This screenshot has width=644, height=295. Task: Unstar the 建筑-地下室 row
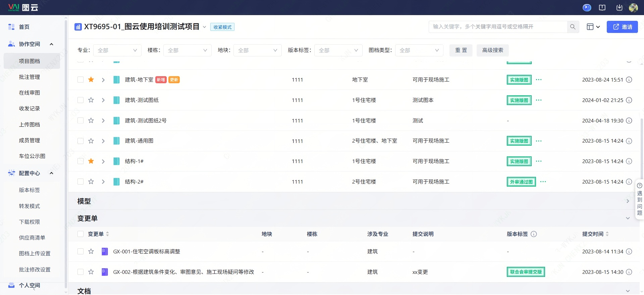(91, 80)
